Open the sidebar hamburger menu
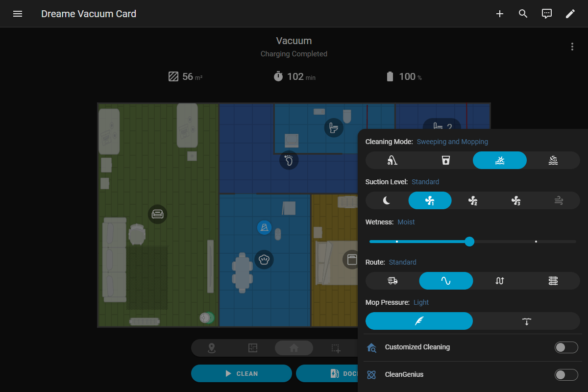The height and width of the screenshot is (392, 588). point(18,14)
